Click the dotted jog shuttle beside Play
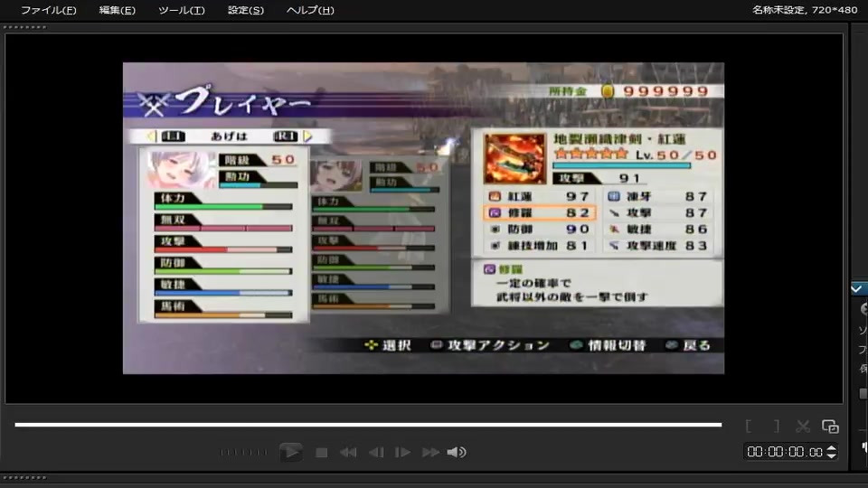The image size is (868, 488). tap(243, 453)
